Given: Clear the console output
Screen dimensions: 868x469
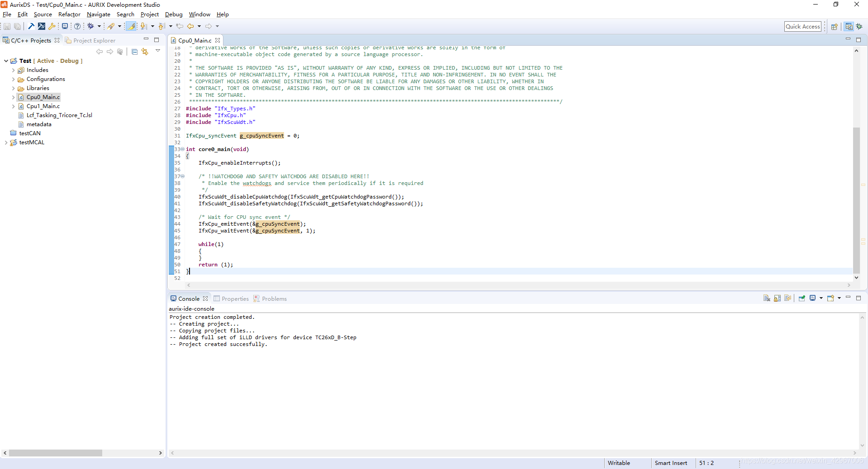Looking at the screenshot, I should [x=767, y=298].
